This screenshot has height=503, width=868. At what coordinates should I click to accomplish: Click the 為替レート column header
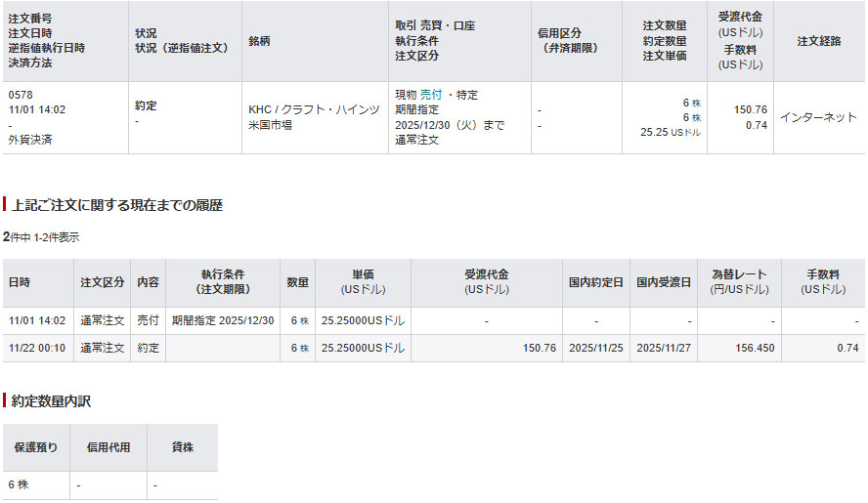739,282
